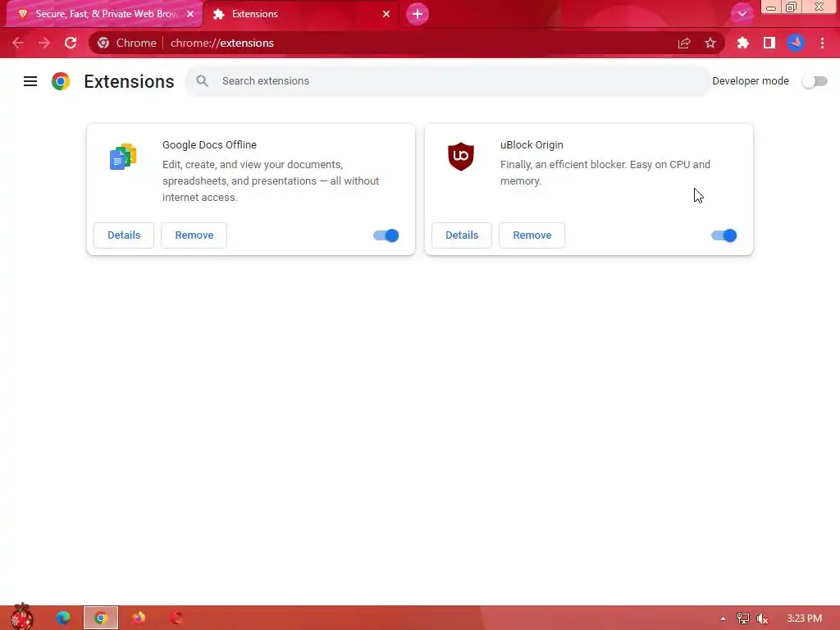Disable the Google Docs Offline toggle

point(386,235)
